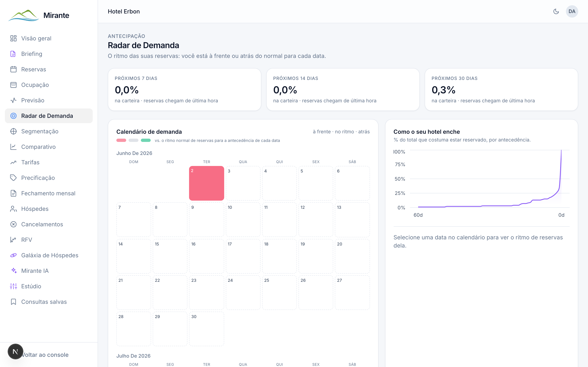Click the Segmentação globe icon
588x367 pixels.
tap(13, 131)
